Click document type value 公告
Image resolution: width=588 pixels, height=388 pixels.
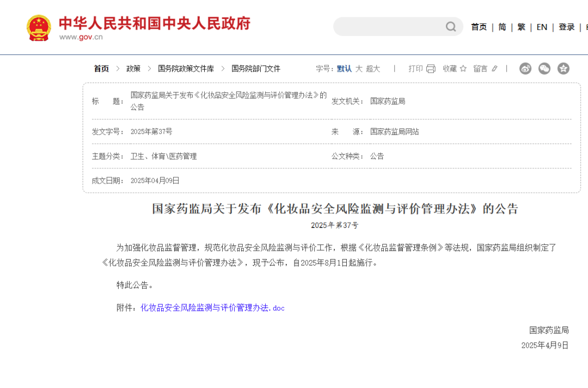point(377,156)
